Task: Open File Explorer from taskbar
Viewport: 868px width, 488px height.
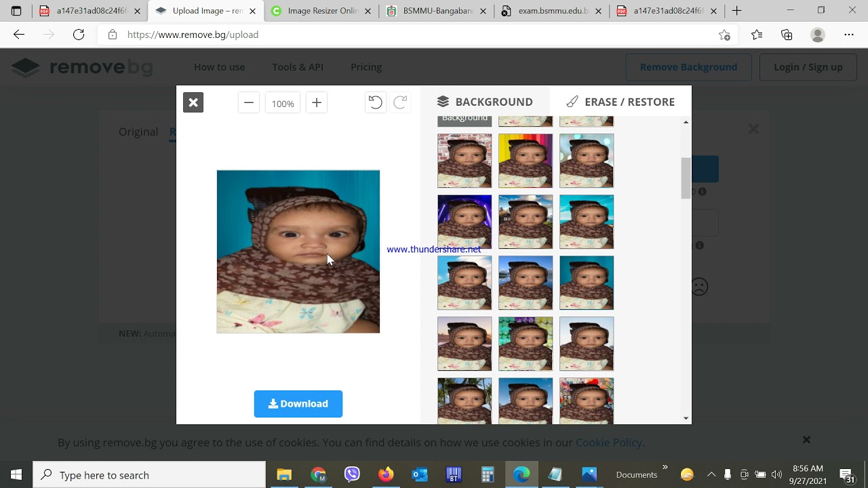Action: coord(284,475)
